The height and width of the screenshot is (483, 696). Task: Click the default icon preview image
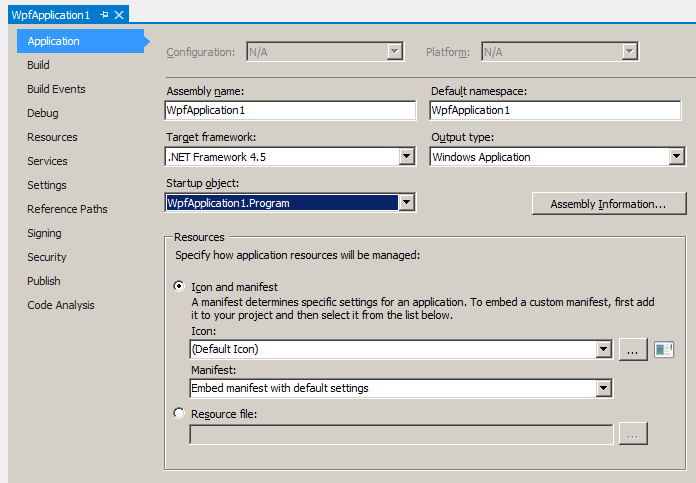pos(665,350)
